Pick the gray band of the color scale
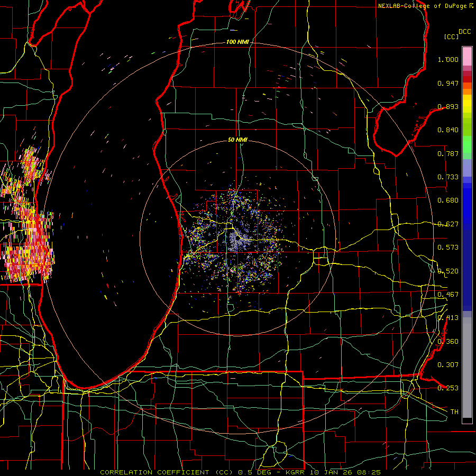476x476 pixels. click(x=467, y=368)
